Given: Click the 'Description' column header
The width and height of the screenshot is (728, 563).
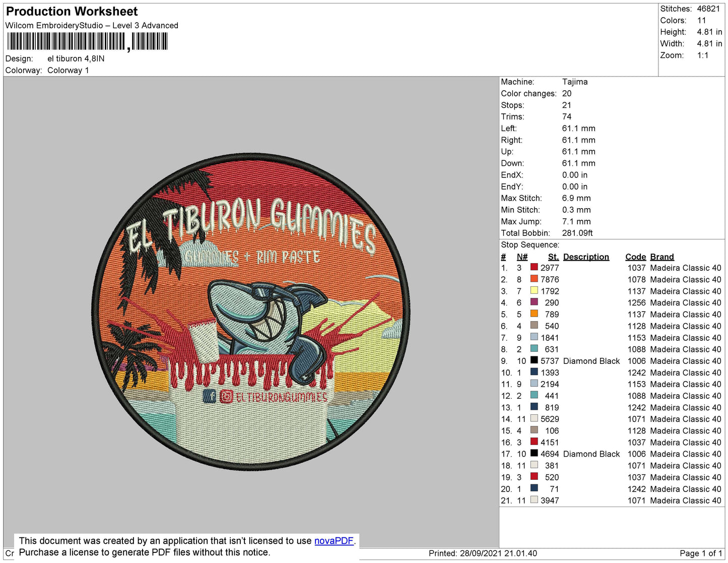Looking at the screenshot, I should (586, 257).
